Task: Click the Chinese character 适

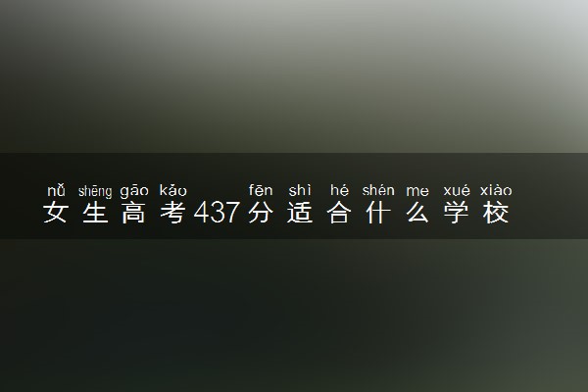Action: click(x=300, y=213)
